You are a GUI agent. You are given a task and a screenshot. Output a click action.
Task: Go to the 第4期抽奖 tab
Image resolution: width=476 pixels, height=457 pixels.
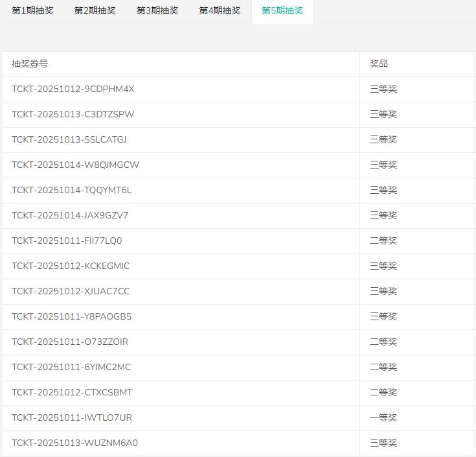[x=220, y=11]
